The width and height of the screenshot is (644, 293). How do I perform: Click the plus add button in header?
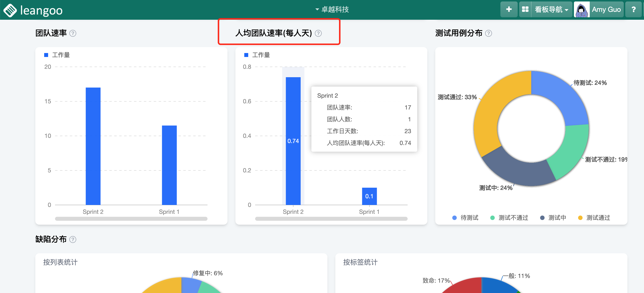point(509,9)
